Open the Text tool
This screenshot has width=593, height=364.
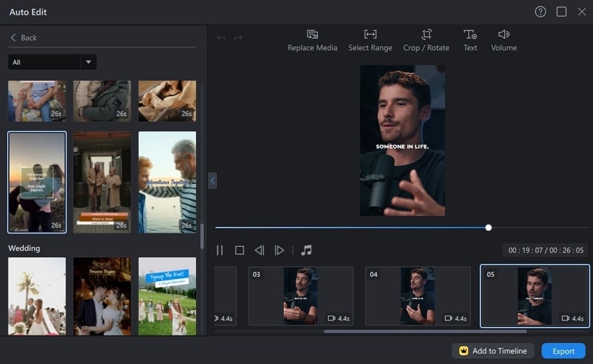[470, 40]
